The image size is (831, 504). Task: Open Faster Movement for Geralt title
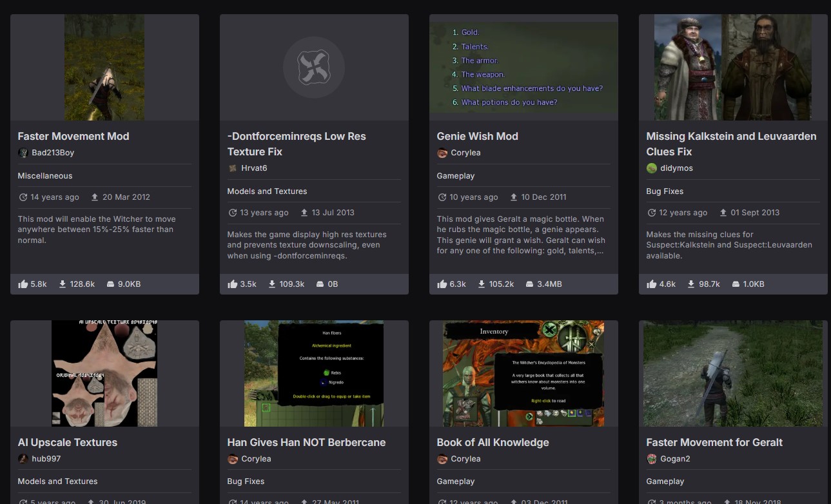pyautogui.click(x=714, y=443)
